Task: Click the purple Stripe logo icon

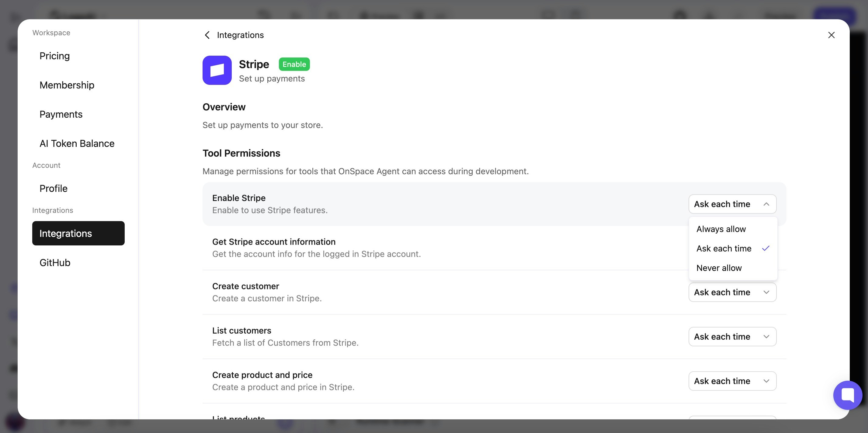Action: [x=217, y=70]
